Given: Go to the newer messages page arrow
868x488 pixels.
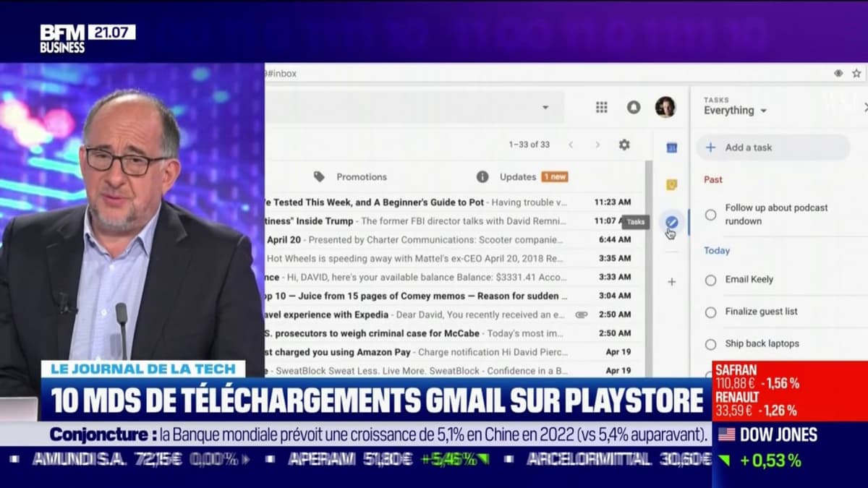Looking at the screenshot, I should (571, 145).
